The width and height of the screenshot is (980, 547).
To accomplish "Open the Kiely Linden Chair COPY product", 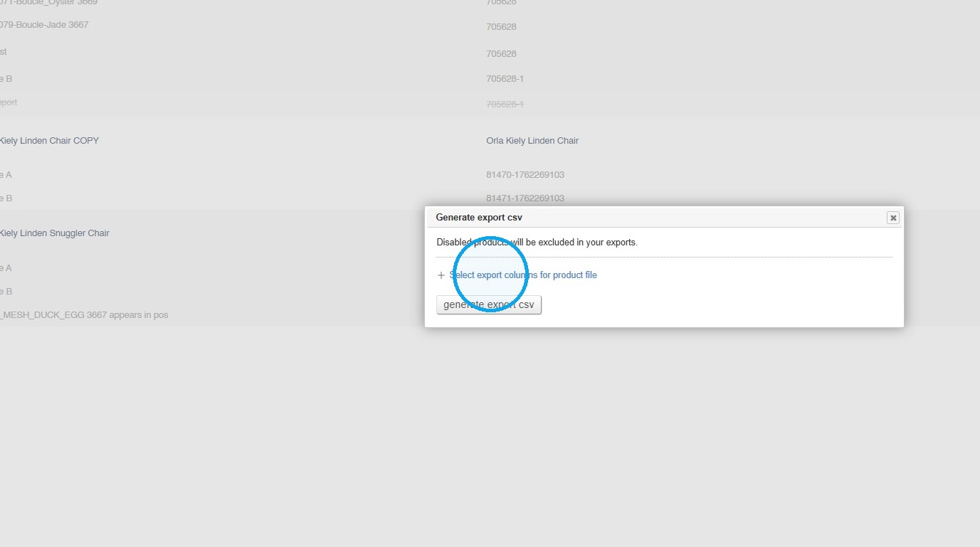I will pyautogui.click(x=49, y=141).
